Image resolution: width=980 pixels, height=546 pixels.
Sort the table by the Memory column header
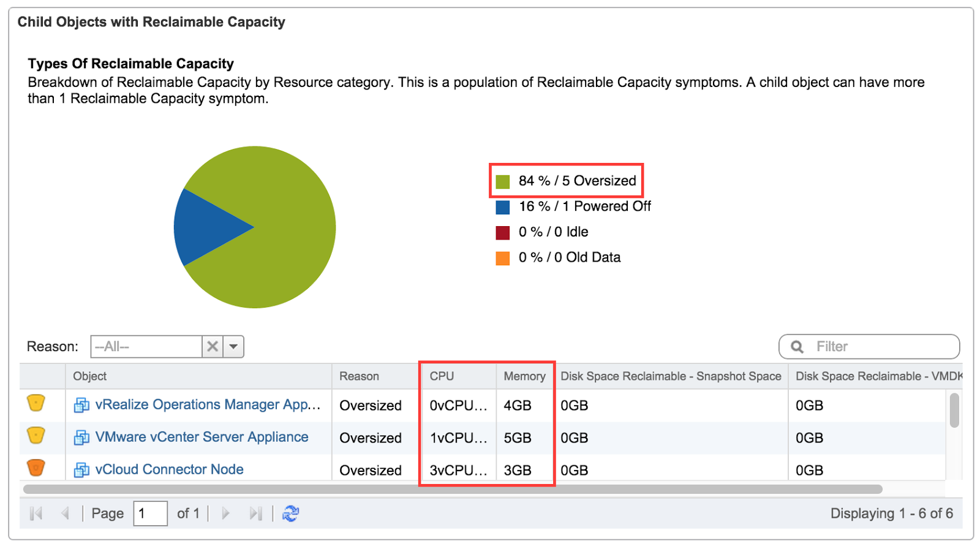click(x=524, y=376)
